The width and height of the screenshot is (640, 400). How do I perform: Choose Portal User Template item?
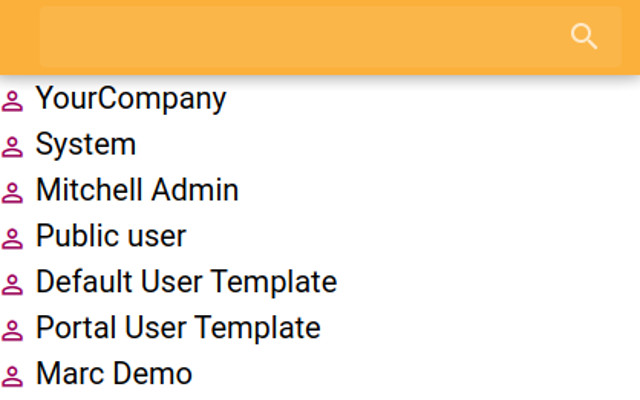178,328
